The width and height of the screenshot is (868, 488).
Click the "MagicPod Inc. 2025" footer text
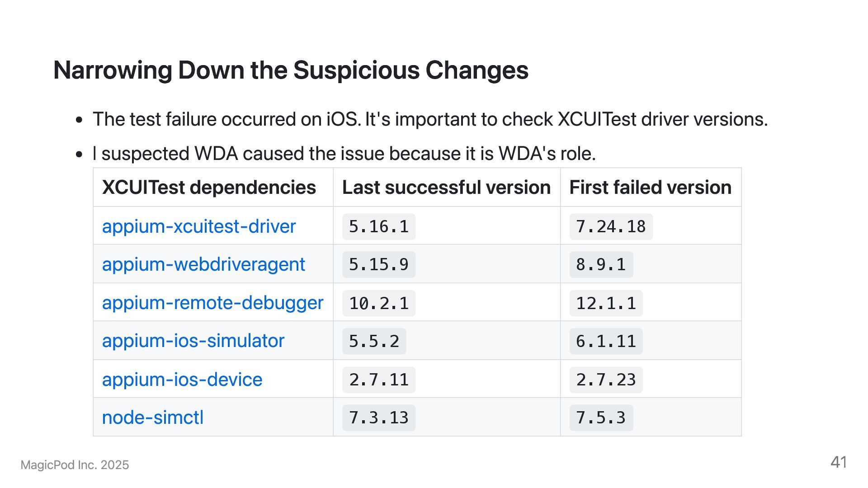75,465
